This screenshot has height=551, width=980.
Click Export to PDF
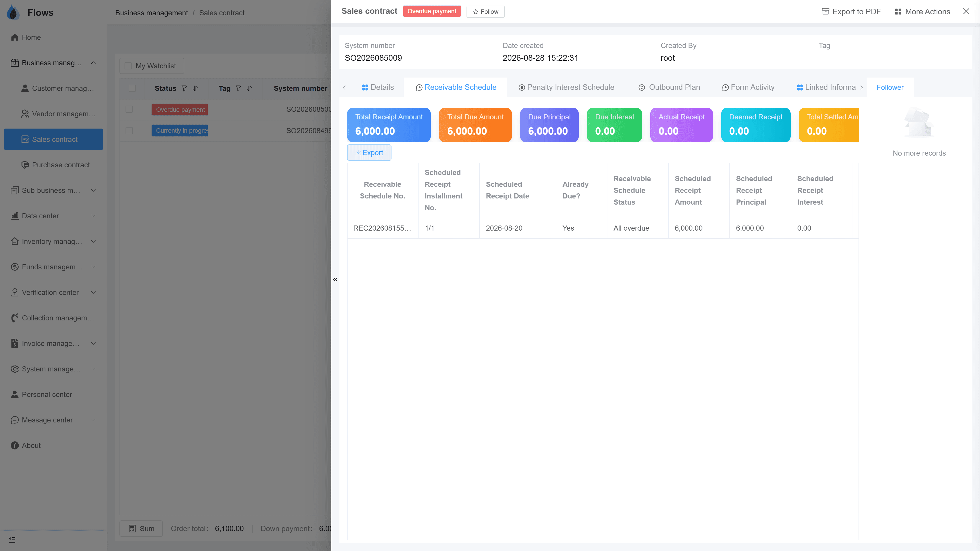pyautogui.click(x=851, y=11)
